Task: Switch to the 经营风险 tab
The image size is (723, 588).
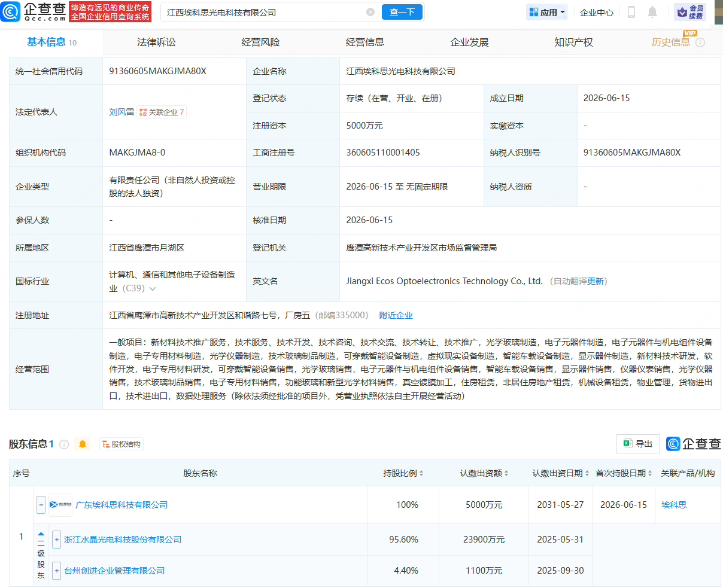Action: coord(260,42)
